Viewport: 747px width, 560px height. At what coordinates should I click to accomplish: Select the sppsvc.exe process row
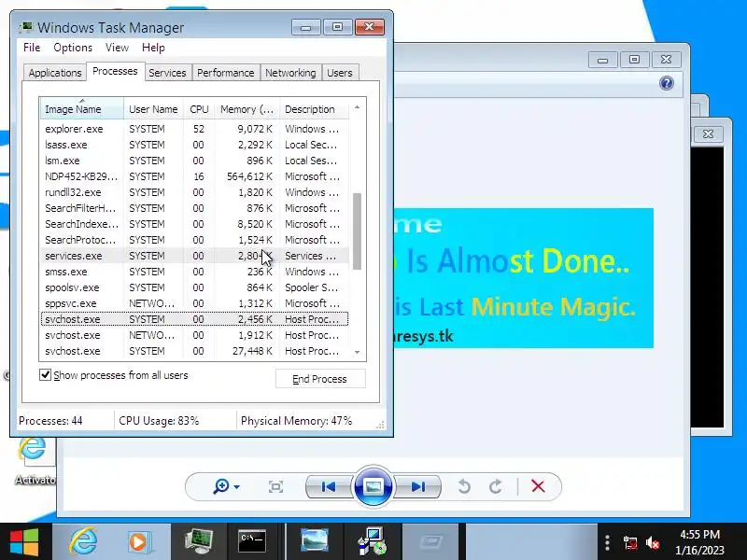tap(194, 303)
